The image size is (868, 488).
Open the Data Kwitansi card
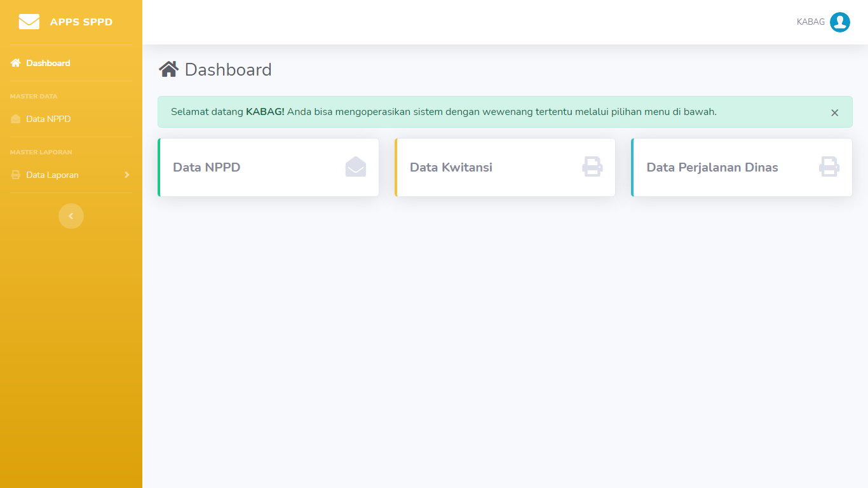click(x=505, y=167)
